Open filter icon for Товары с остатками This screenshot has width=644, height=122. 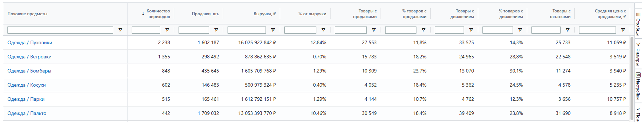tap(567, 30)
